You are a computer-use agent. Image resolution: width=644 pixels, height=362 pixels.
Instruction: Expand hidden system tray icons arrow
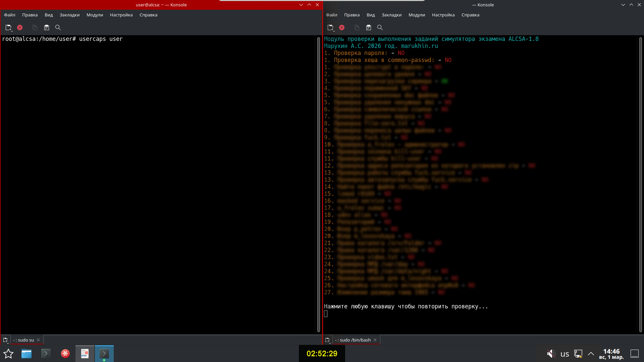tap(591, 354)
